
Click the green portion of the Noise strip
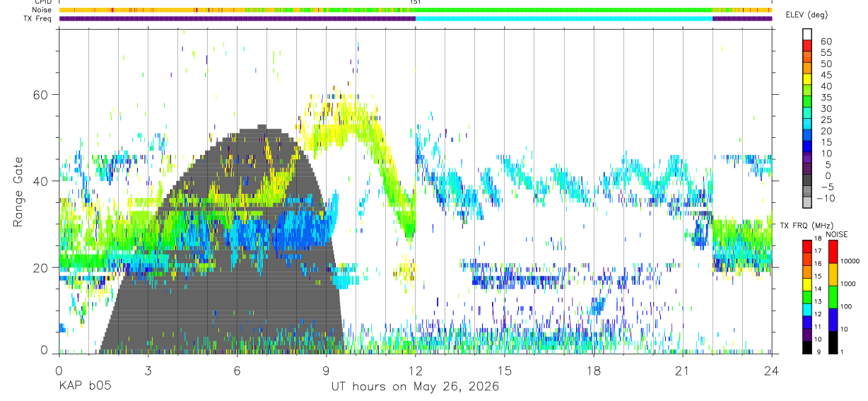coord(564,10)
